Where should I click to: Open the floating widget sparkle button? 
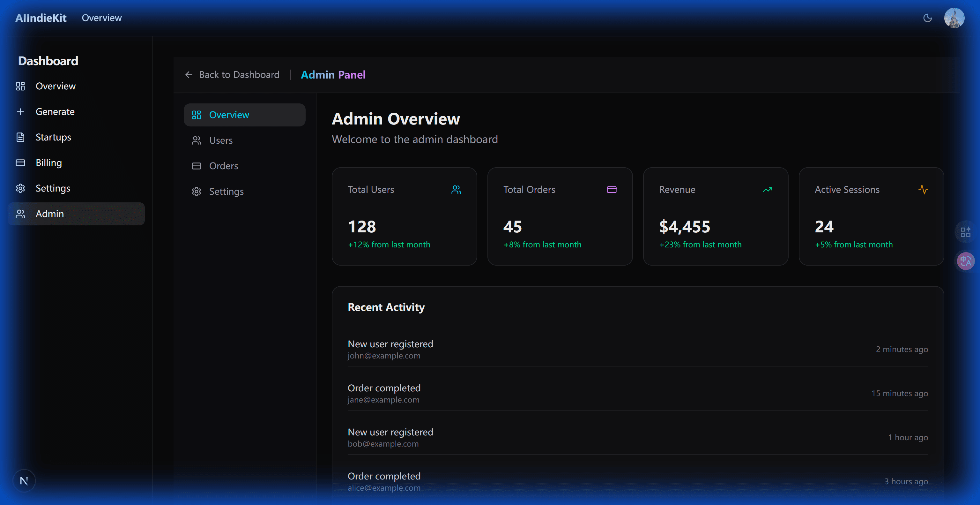[966, 232]
